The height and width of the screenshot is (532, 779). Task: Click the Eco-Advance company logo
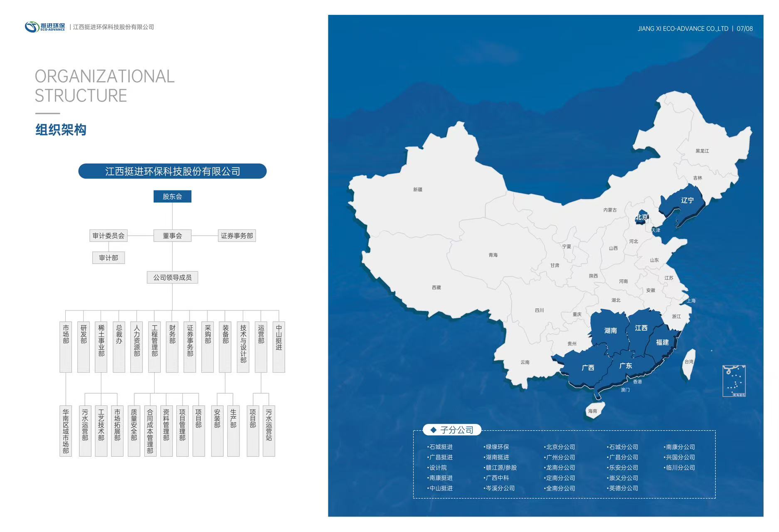pyautogui.click(x=45, y=27)
